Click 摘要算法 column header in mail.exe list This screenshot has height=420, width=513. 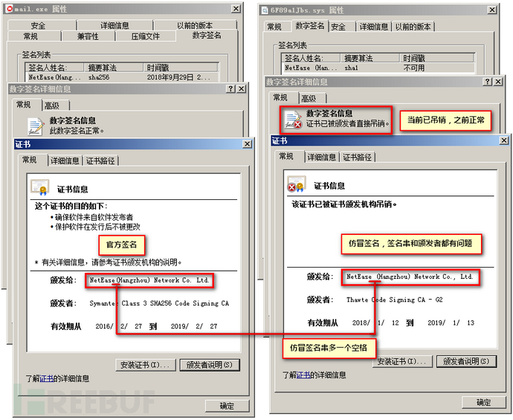pyautogui.click(x=114, y=68)
